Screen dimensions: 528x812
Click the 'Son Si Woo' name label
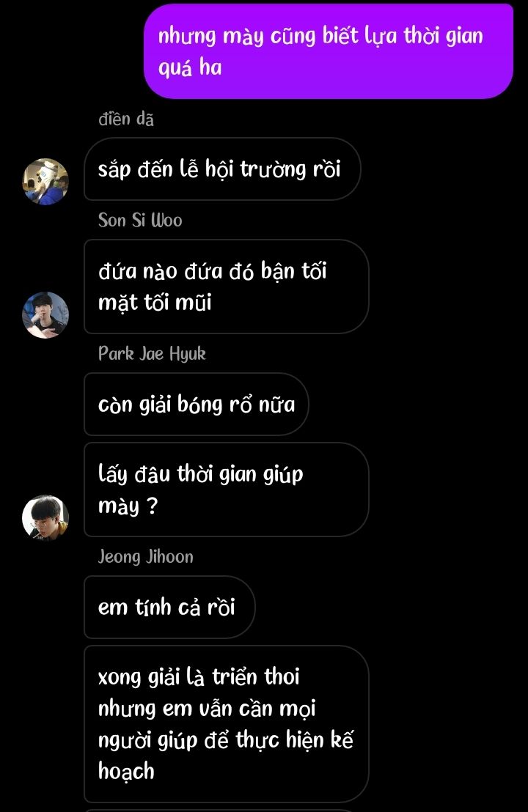(140, 221)
